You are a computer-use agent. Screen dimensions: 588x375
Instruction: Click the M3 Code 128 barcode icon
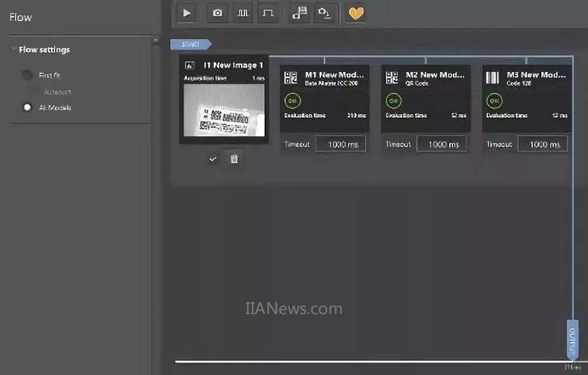pyautogui.click(x=493, y=78)
